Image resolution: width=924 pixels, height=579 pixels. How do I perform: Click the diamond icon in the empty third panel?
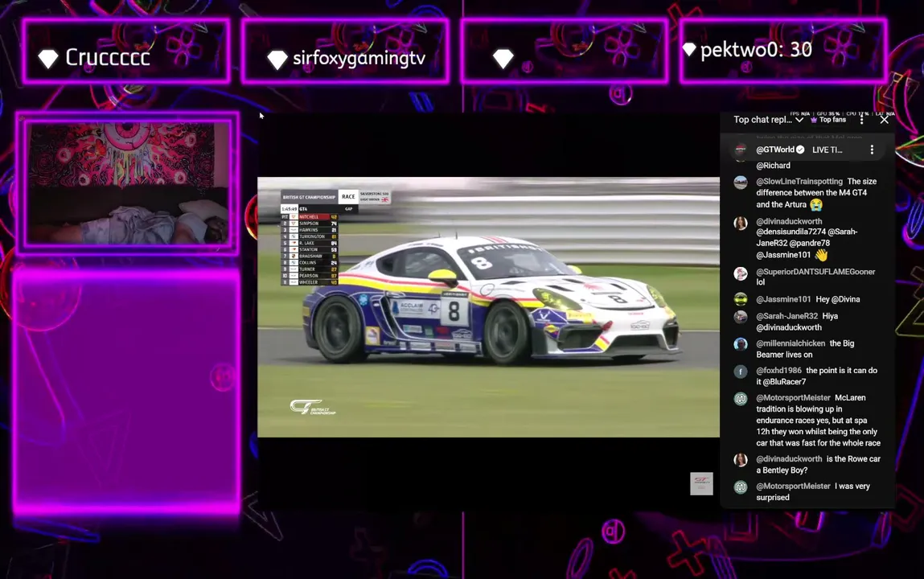pos(503,58)
